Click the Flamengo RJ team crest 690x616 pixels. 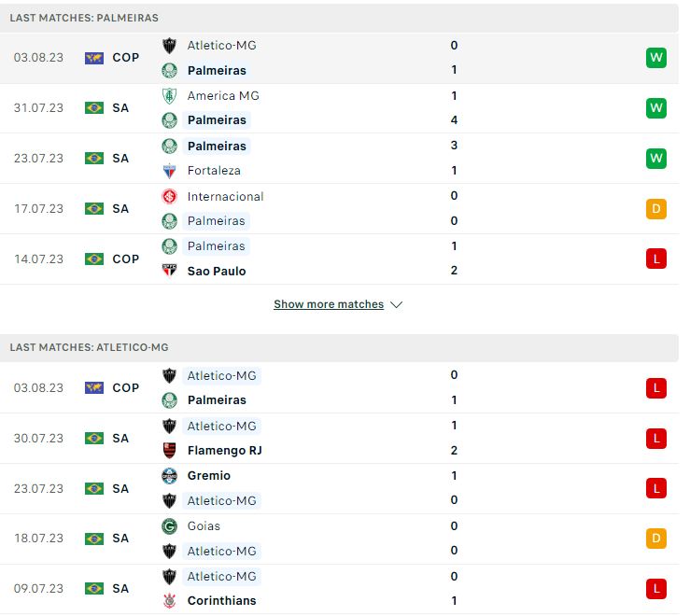point(169,451)
